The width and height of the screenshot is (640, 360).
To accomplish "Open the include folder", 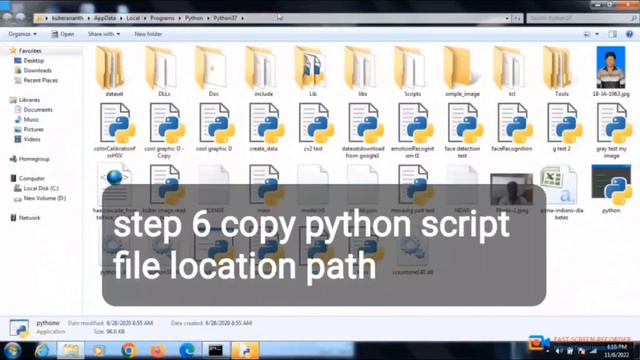I will (x=263, y=72).
